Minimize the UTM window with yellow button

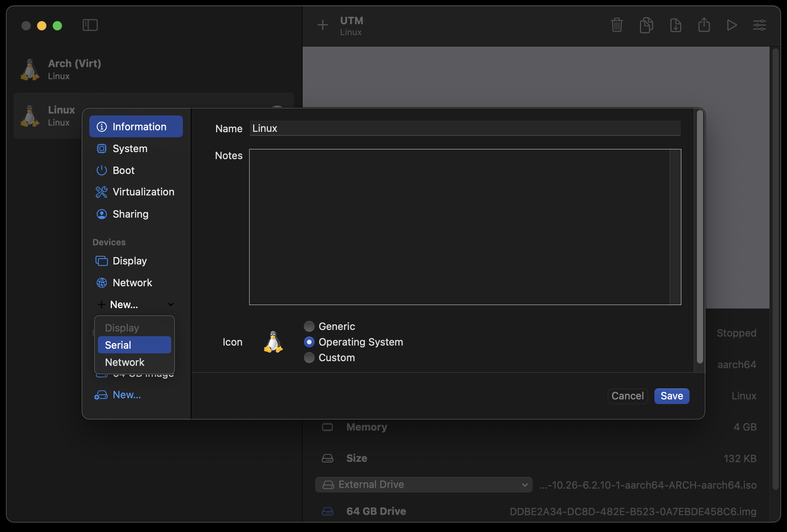pos(42,26)
